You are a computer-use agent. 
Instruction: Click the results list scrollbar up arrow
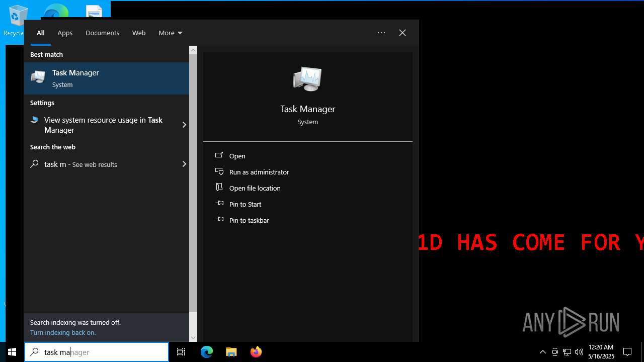coord(193,50)
